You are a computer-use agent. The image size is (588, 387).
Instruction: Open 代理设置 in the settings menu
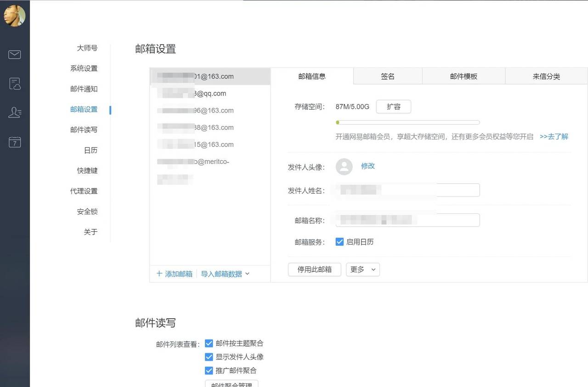(84, 191)
